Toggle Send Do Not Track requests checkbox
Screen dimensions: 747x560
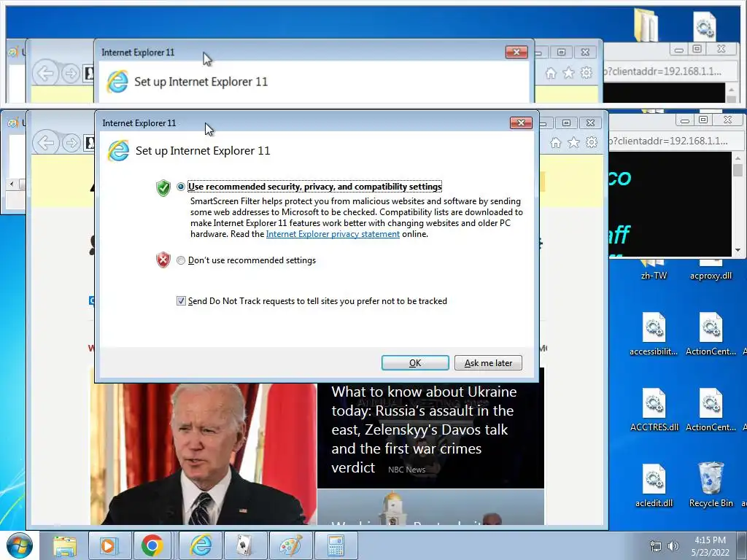181,301
